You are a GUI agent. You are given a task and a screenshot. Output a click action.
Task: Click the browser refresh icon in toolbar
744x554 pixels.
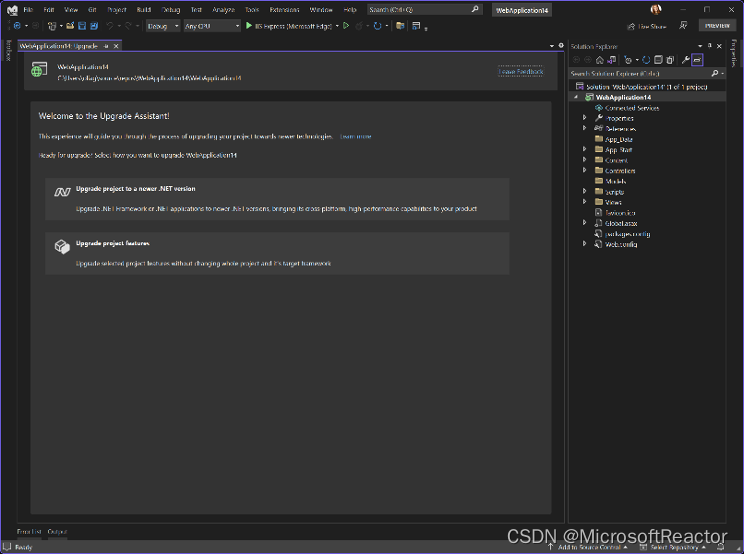click(x=378, y=26)
